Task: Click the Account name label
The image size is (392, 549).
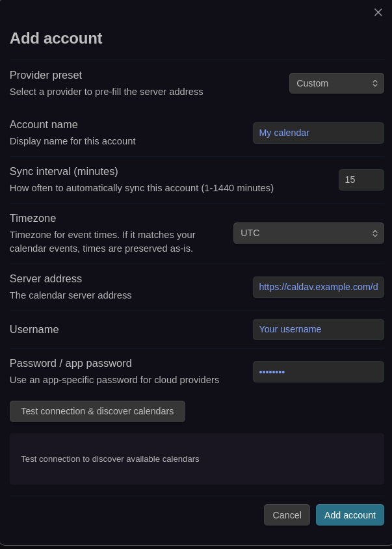Action: 44,124
